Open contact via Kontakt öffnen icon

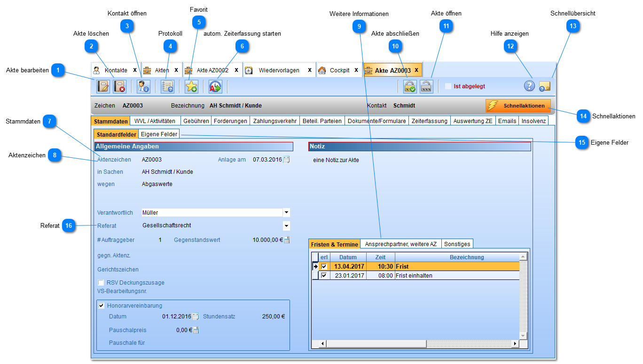click(x=143, y=86)
